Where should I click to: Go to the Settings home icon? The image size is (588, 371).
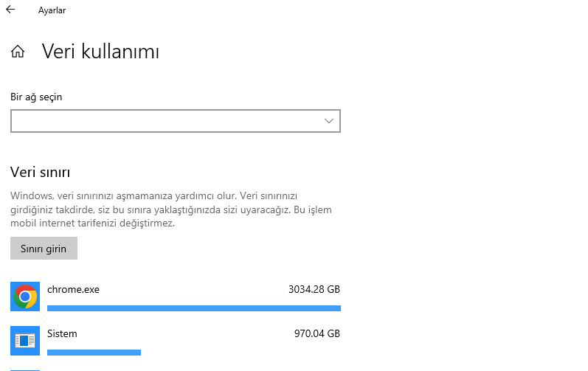click(18, 52)
